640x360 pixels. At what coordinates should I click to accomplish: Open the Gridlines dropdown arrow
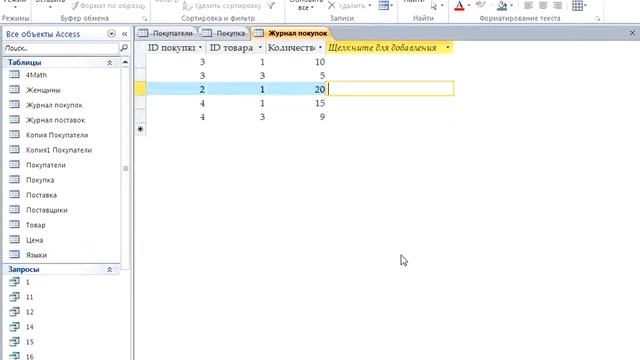coord(585,5)
